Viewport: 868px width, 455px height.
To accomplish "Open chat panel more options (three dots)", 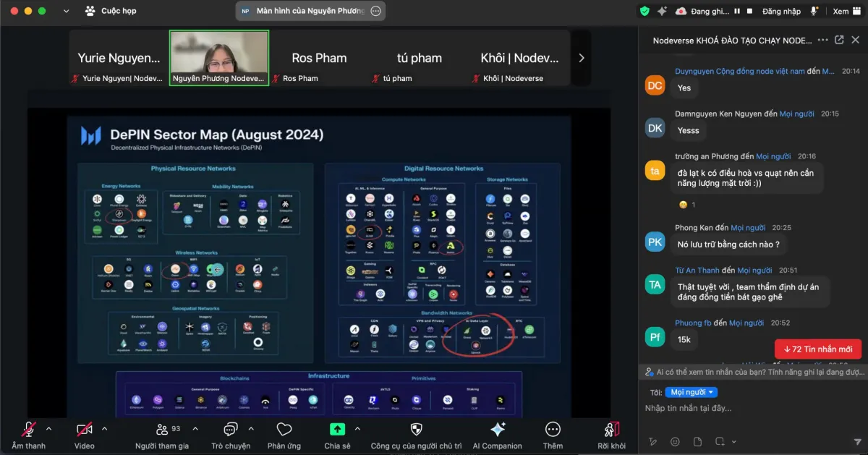I will [822, 41].
